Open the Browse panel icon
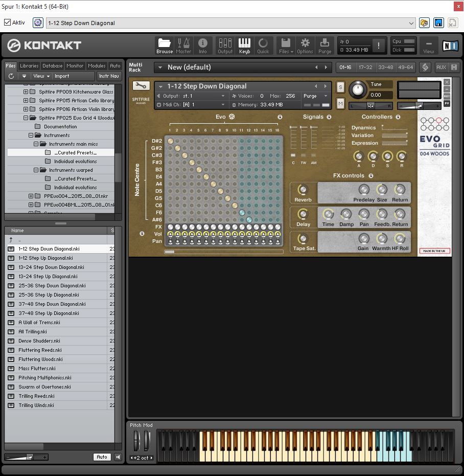Image resolution: width=464 pixels, height=476 pixels. (165, 46)
